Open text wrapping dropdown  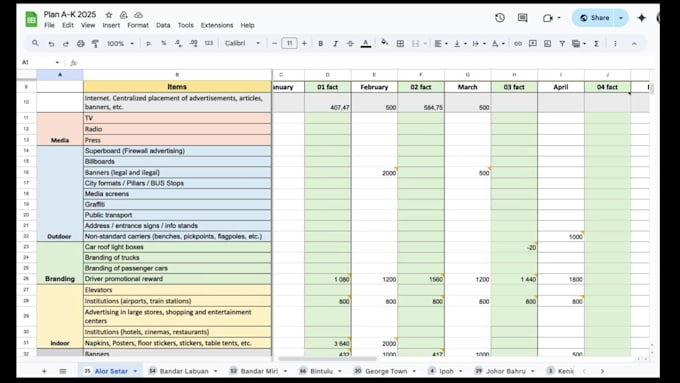pyautogui.click(x=478, y=43)
